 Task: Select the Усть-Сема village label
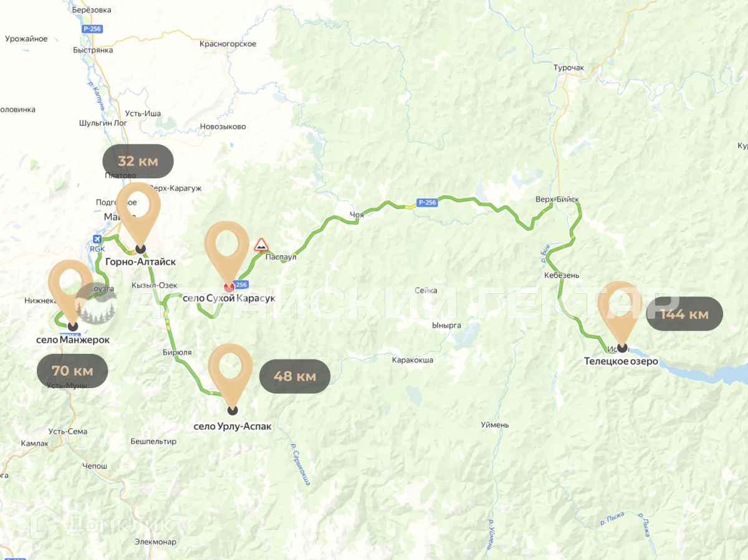coord(68,432)
